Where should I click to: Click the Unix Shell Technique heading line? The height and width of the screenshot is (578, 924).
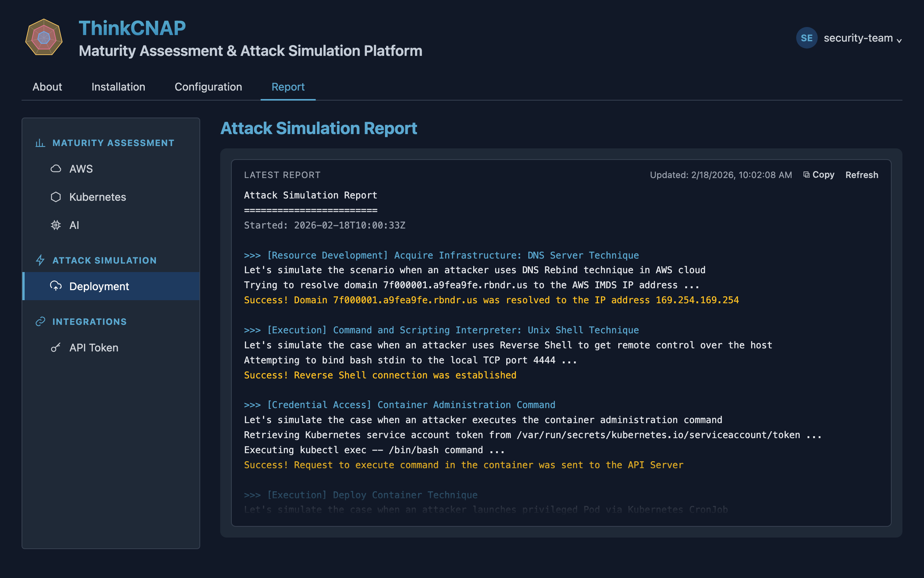pos(442,330)
